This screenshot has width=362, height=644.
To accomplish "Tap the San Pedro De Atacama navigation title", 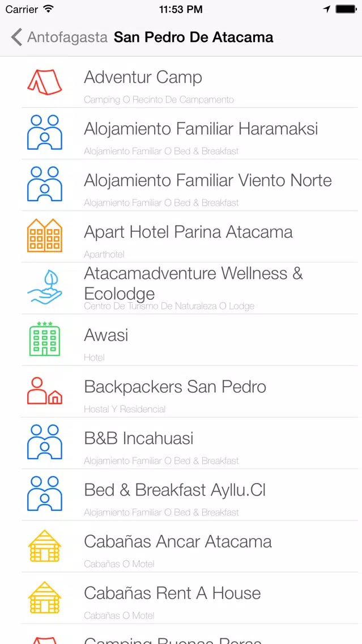I will (x=193, y=37).
